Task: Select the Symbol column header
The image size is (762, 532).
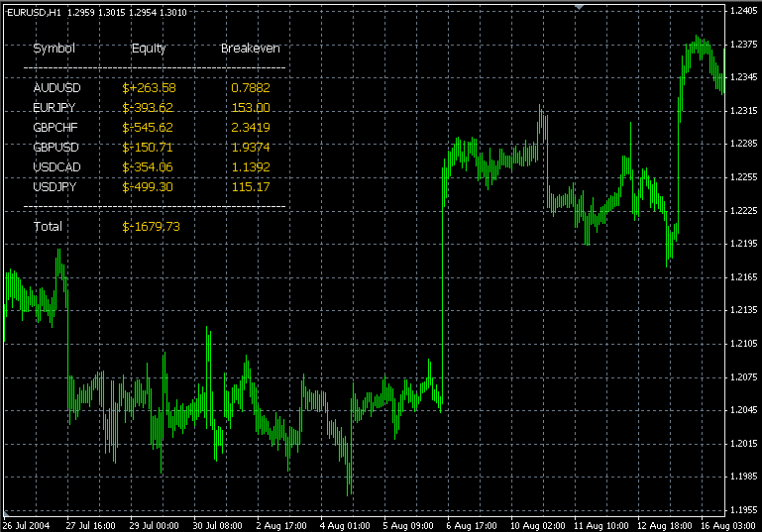Action: tap(54, 49)
